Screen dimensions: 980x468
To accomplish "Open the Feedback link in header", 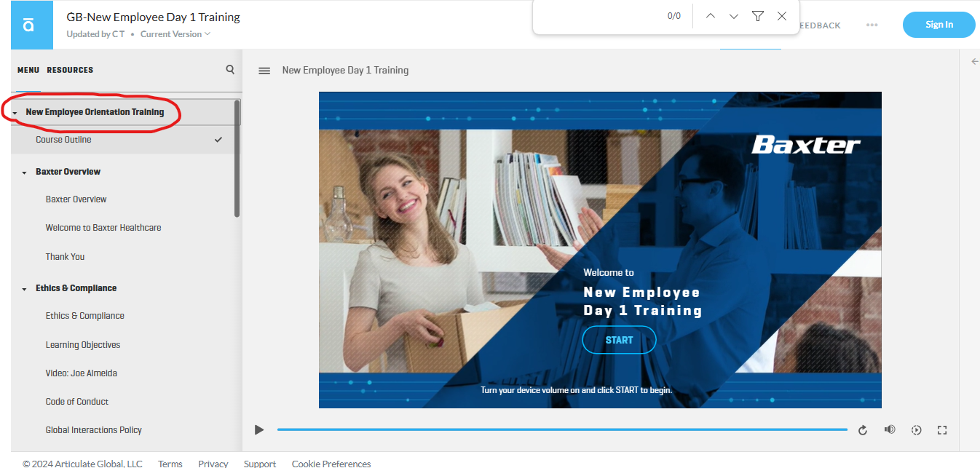I will point(820,25).
